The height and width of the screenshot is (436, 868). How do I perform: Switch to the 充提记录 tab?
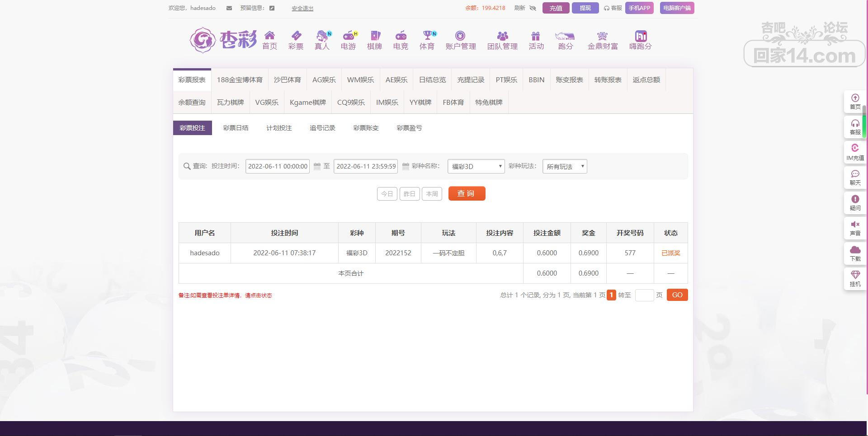[x=471, y=80]
